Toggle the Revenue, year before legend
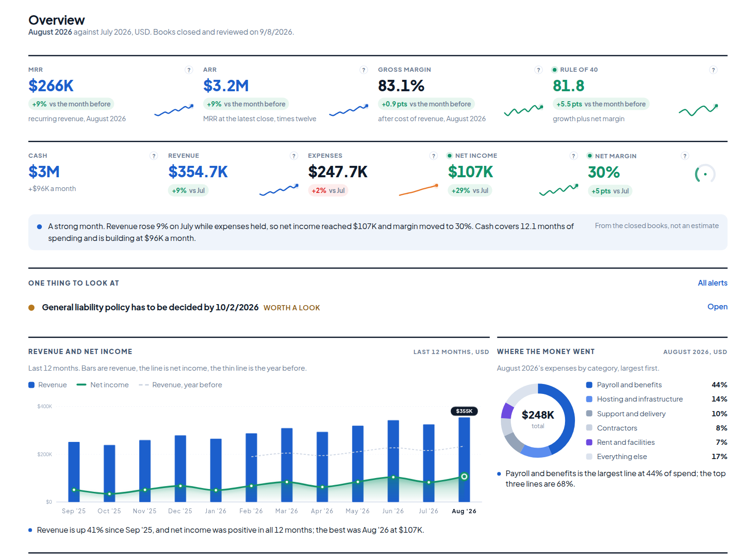Screen dimensions: 756x556 (x=180, y=385)
